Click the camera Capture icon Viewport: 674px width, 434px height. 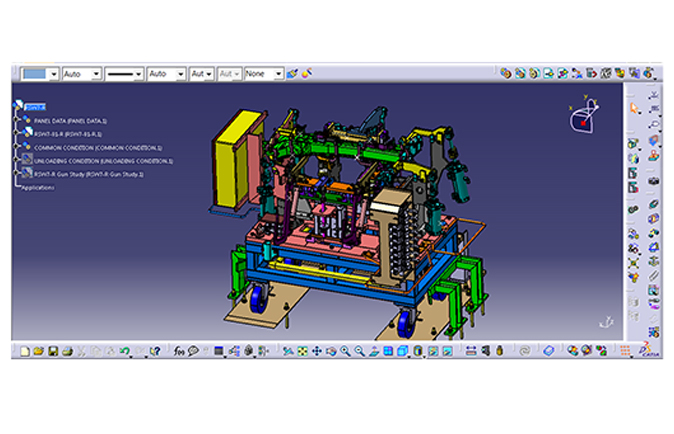(x=654, y=181)
